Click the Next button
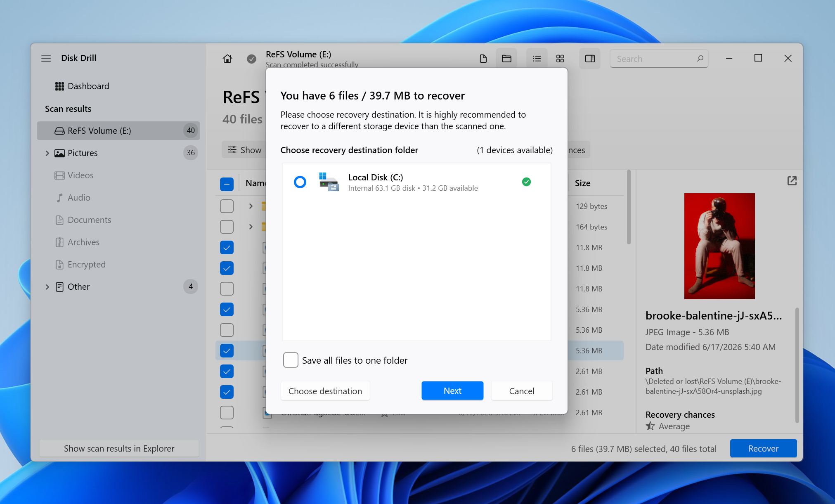835x504 pixels. (452, 390)
